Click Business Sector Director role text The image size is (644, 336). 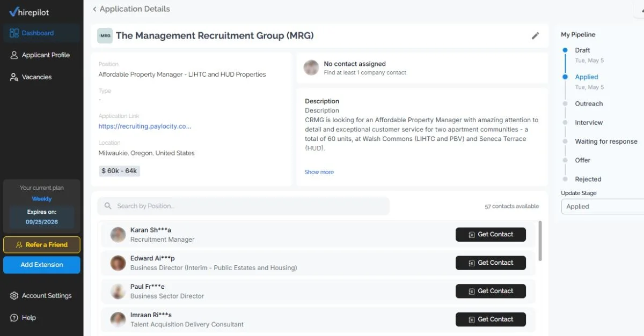pyautogui.click(x=167, y=296)
